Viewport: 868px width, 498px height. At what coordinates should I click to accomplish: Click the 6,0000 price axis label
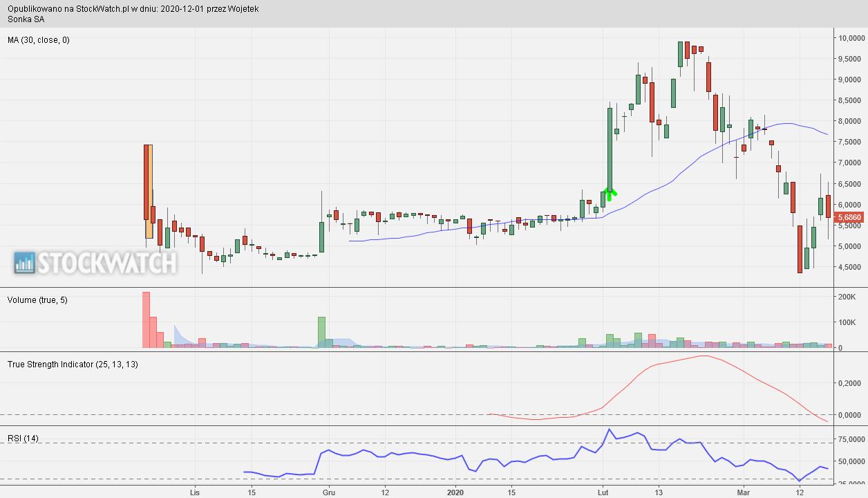851,205
